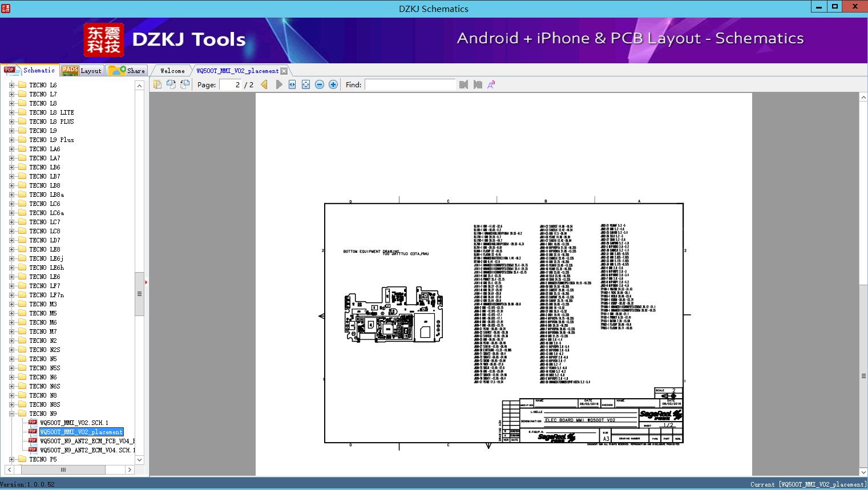Image resolution: width=868 pixels, height=490 pixels.
Task: Click the tree panel horizontal scrollbar
Action: 63,469
